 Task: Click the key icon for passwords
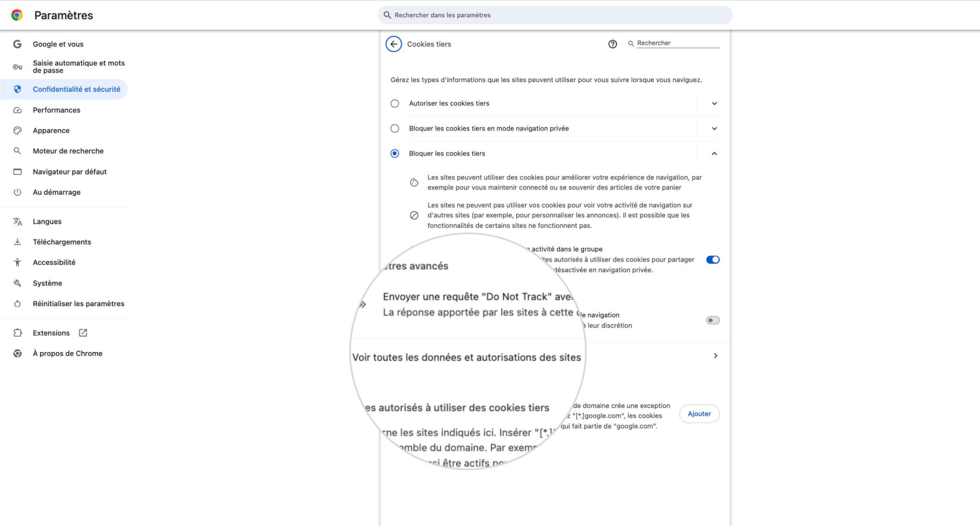coord(17,67)
